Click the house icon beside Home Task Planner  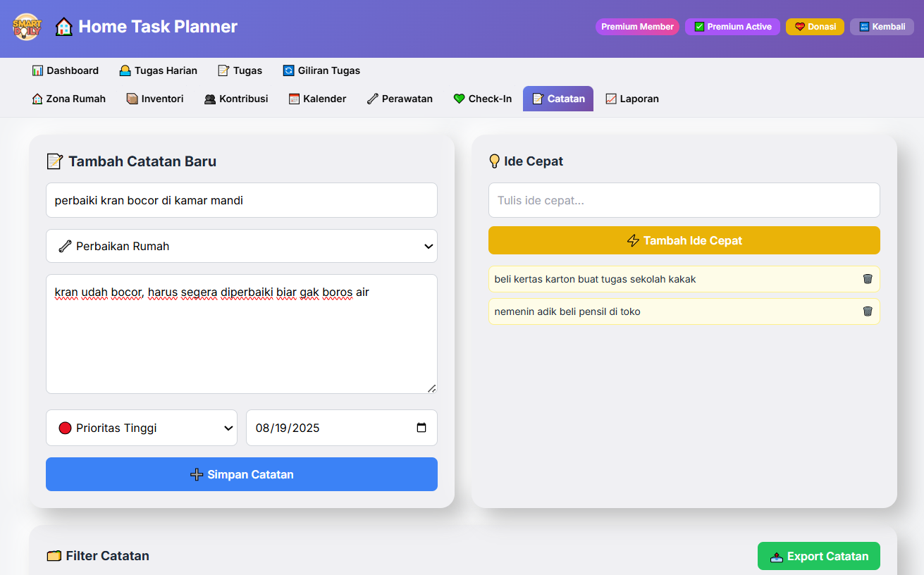[64, 27]
